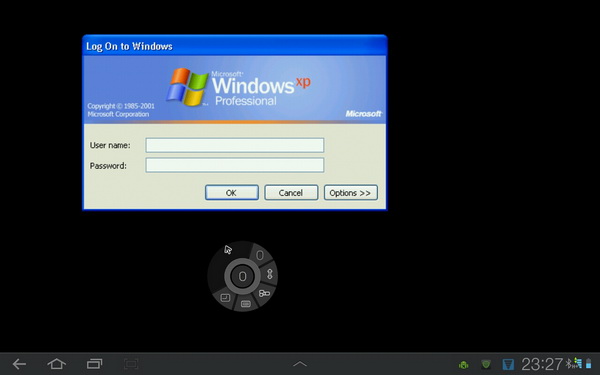Show the keyboard via radial menu icon
The image size is (600, 375).
point(246,304)
